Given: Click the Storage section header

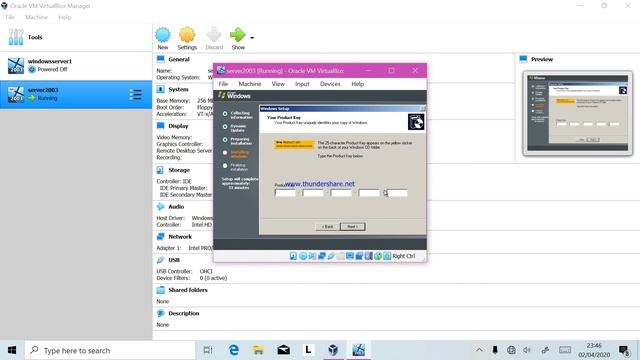Looking at the screenshot, I should [179, 170].
